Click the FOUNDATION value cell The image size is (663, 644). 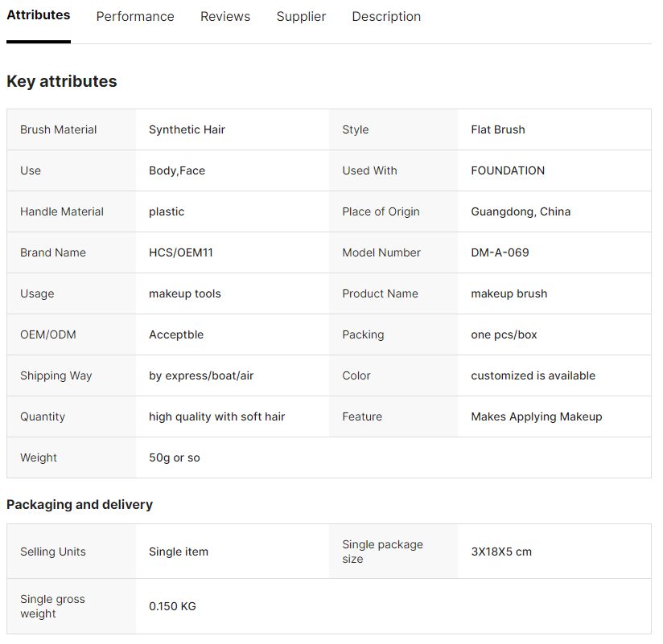pyautogui.click(x=508, y=171)
